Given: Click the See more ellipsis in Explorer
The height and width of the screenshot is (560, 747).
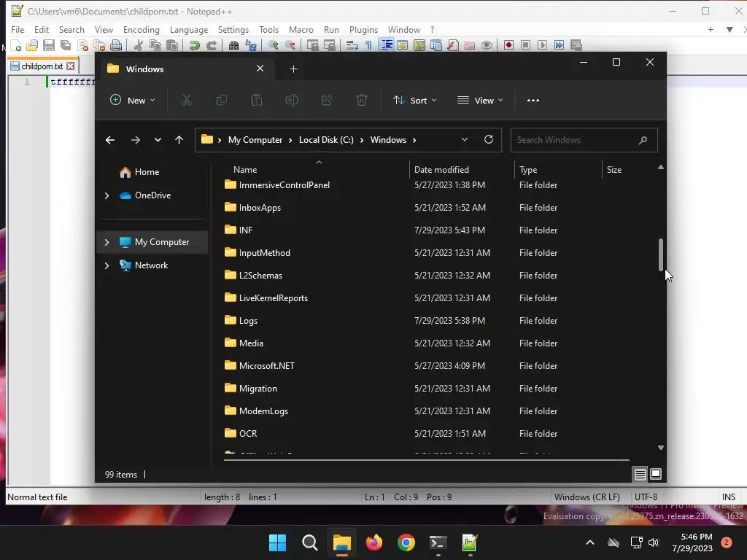Looking at the screenshot, I should click(533, 101).
